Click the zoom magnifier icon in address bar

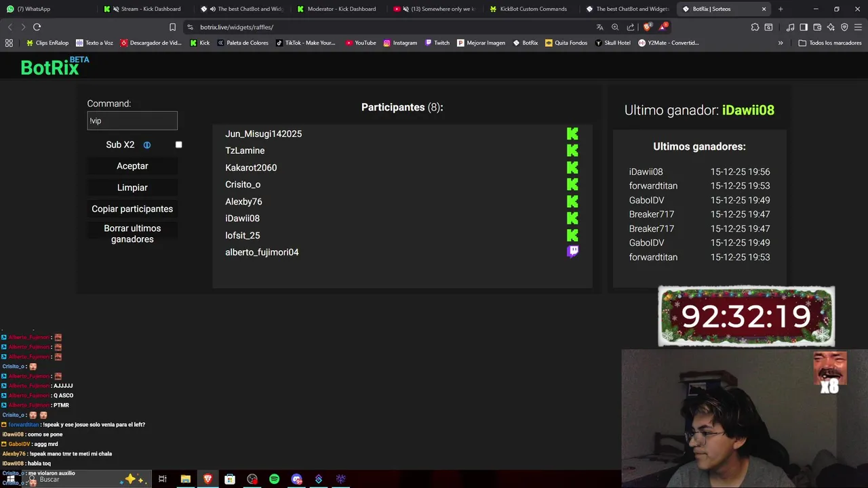pyautogui.click(x=615, y=27)
